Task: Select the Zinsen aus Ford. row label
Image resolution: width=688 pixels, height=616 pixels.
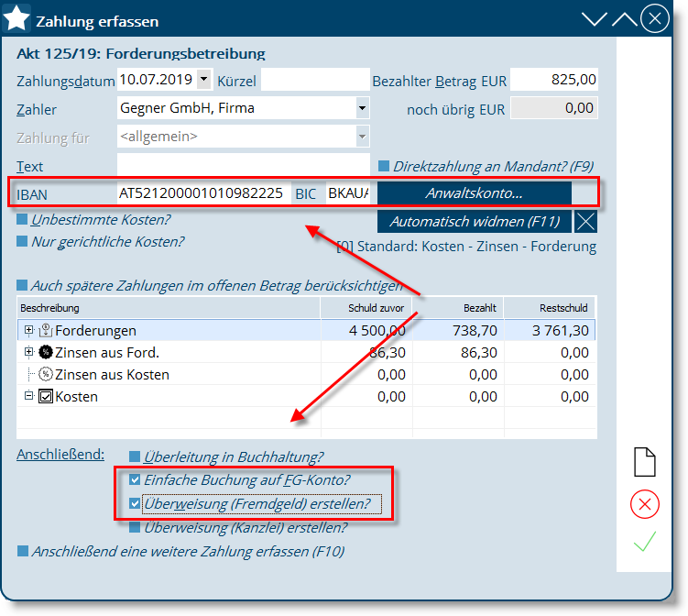Action: [x=107, y=353]
